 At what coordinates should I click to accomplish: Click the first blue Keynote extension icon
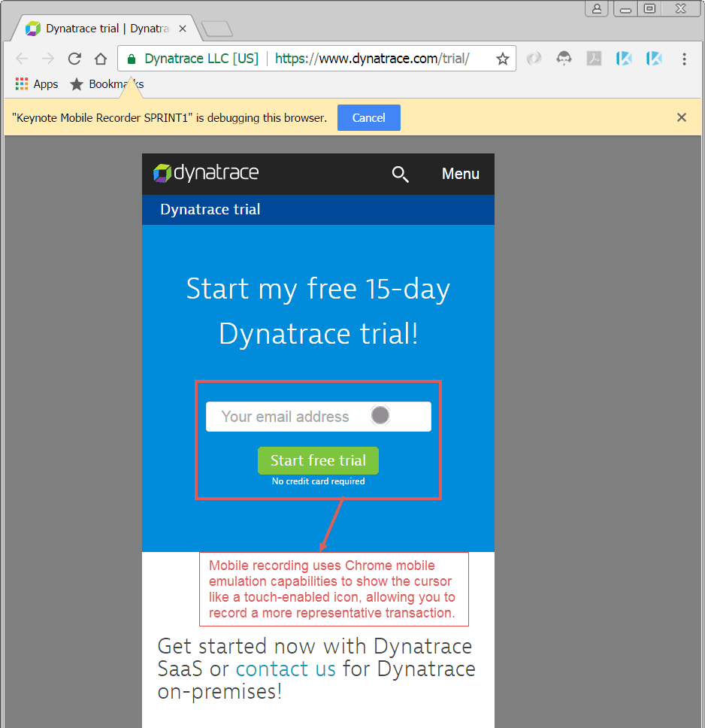tap(624, 59)
